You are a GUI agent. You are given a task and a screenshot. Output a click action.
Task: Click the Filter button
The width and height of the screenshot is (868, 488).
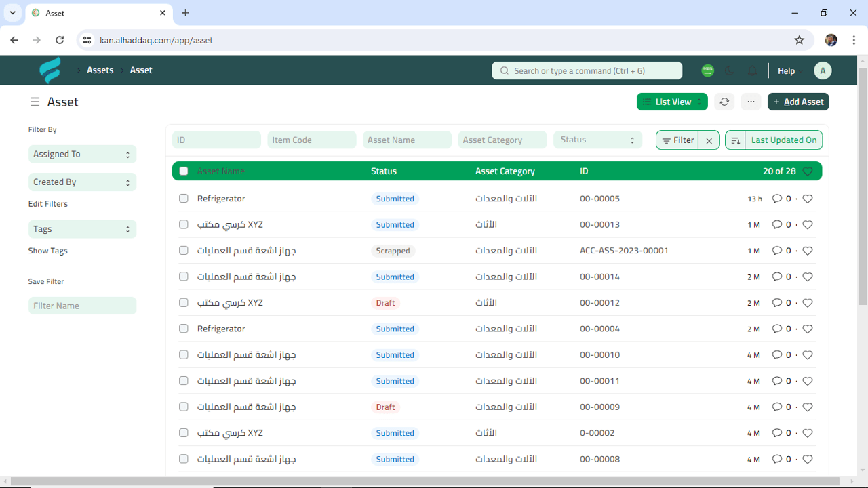(x=677, y=140)
